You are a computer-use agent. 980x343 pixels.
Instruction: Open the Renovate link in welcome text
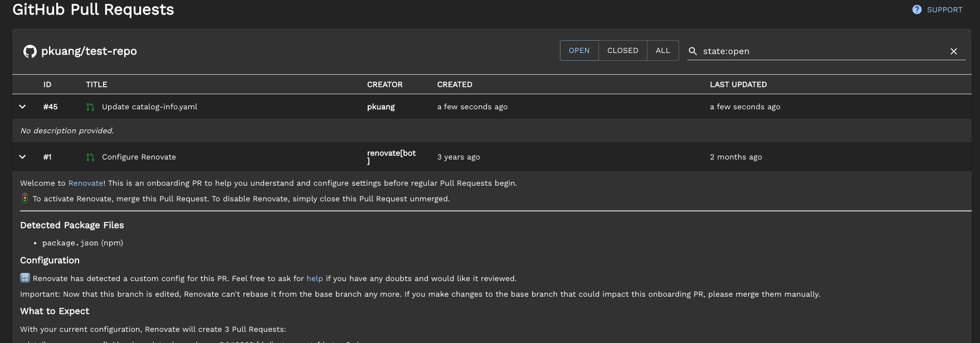point(86,183)
